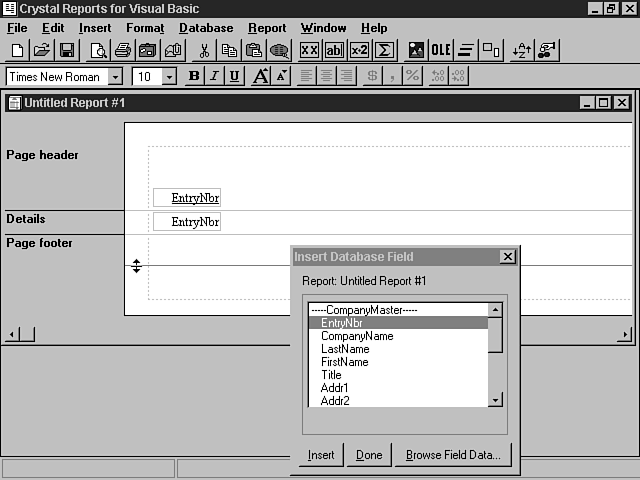The width and height of the screenshot is (640, 480).
Task: Open the Times New Roman font dropdown
Action: [115, 77]
